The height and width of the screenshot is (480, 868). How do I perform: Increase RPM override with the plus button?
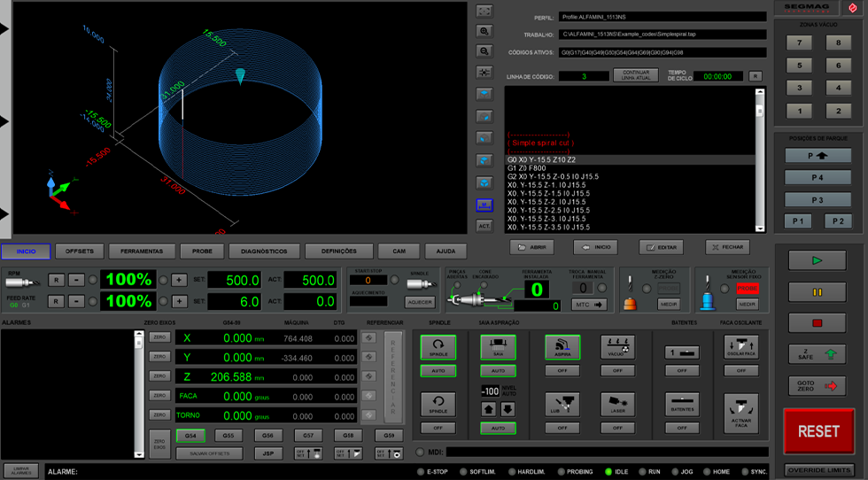179,280
